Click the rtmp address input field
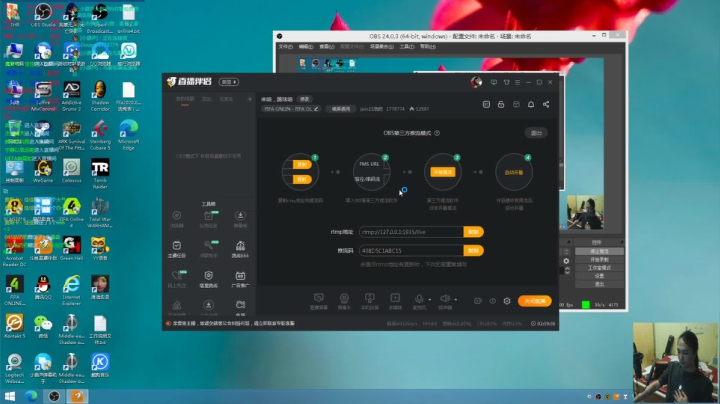The width and height of the screenshot is (720, 404). [411, 232]
